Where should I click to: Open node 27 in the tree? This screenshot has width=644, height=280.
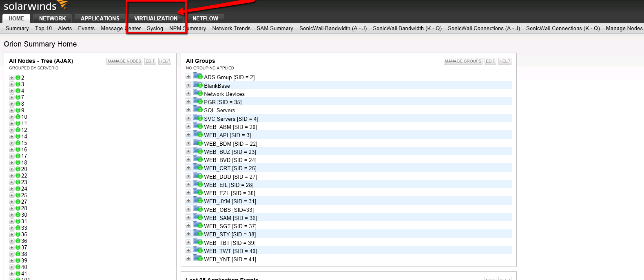24,202
